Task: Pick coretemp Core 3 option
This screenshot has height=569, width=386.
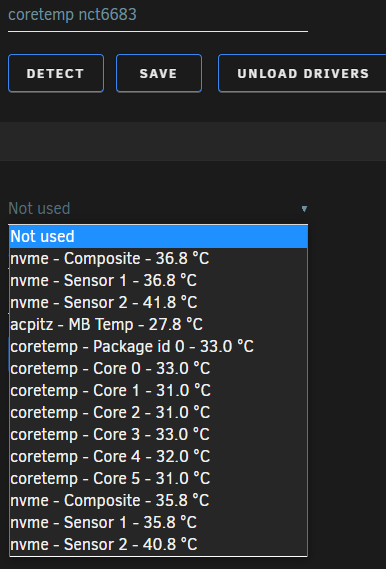Action: pyautogui.click(x=159, y=434)
